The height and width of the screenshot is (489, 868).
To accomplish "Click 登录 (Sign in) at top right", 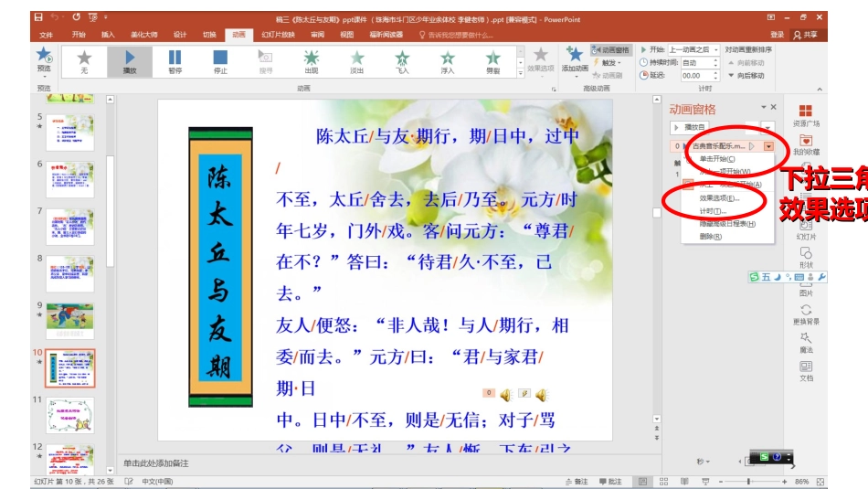I will [x=778, y=35].
